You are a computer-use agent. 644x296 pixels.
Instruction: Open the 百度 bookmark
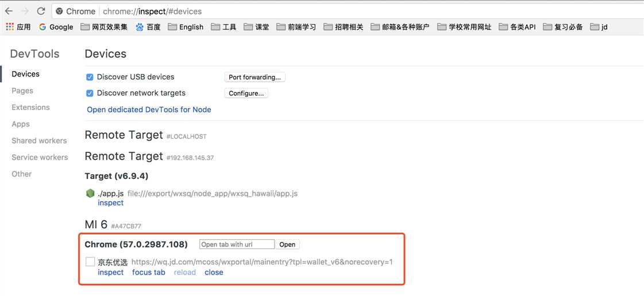pos(148,27)
